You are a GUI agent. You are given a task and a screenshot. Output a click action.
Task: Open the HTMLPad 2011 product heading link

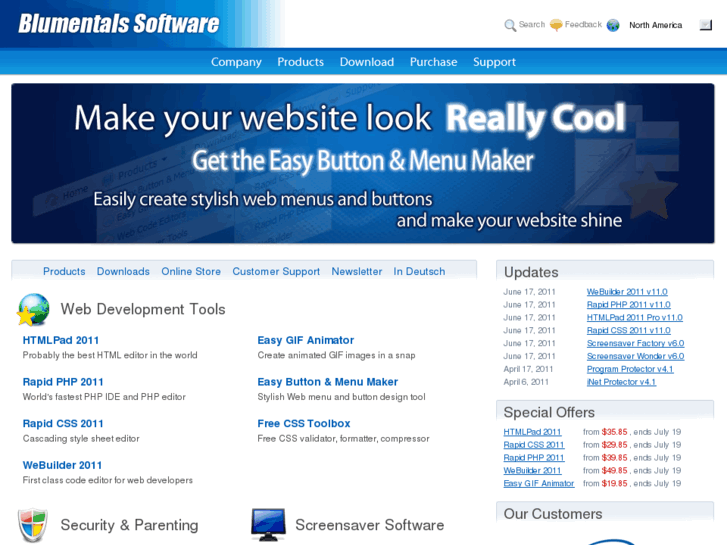click(x=61, y=340)
